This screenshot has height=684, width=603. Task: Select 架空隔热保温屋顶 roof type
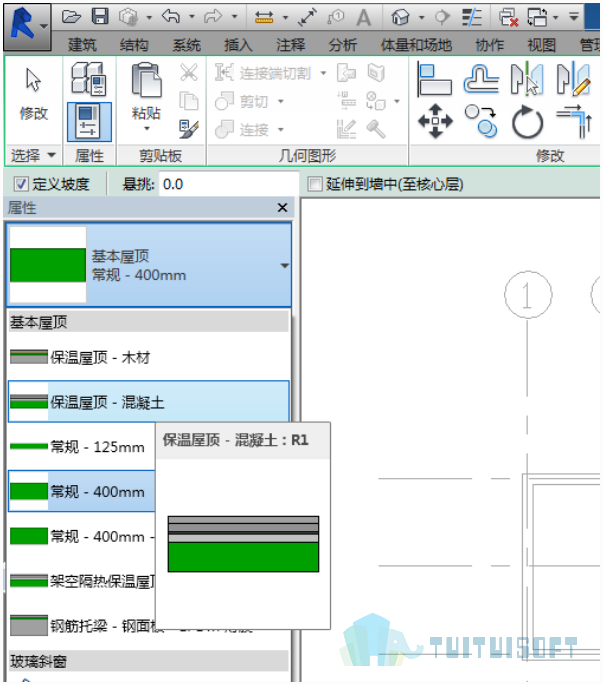[82, 581]
